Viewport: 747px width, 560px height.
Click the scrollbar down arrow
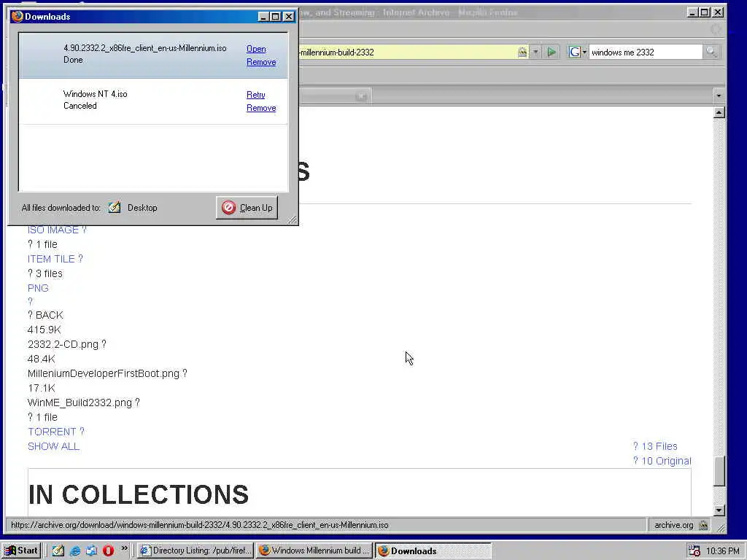tap(719, 510)
